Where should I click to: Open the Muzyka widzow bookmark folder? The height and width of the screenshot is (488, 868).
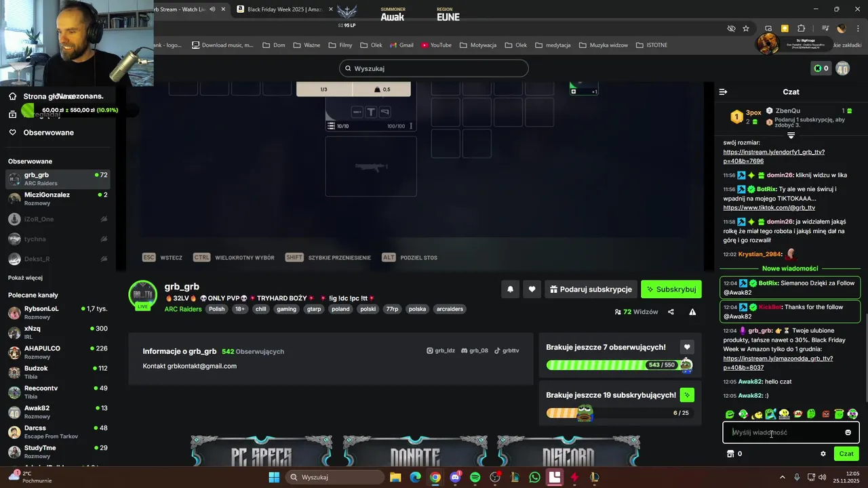pos(604,45)
